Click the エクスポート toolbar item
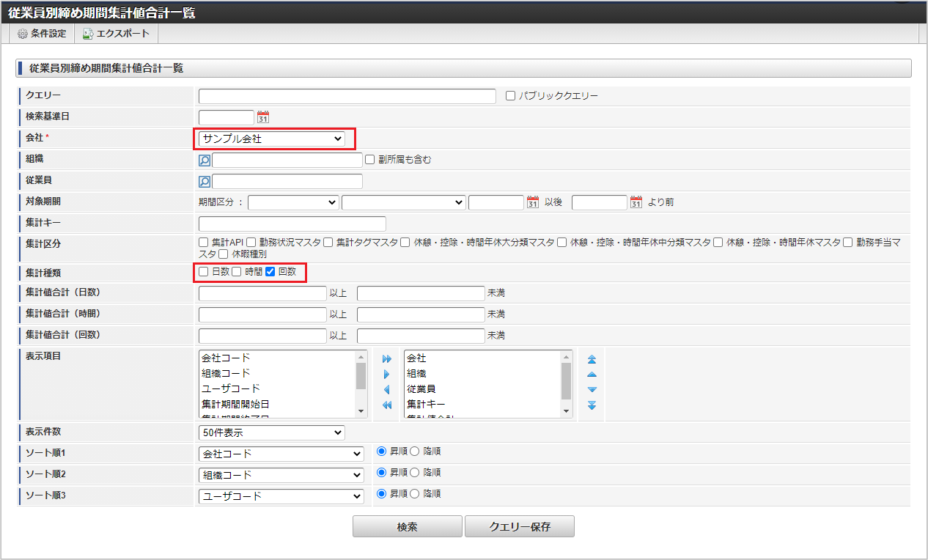Image resolution: width=928 pixels, height=560 pixels. pyautogui.click(x=115, y=33)
